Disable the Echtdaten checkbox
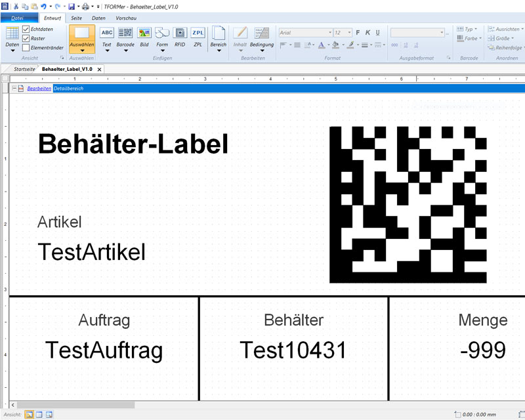Image resolution: width=525 pixels, height=420 pixels. click(26, 30)
